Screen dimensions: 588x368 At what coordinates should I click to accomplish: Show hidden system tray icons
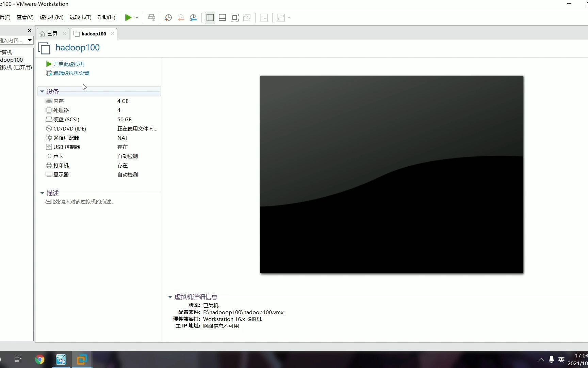[x=541, y=359]
